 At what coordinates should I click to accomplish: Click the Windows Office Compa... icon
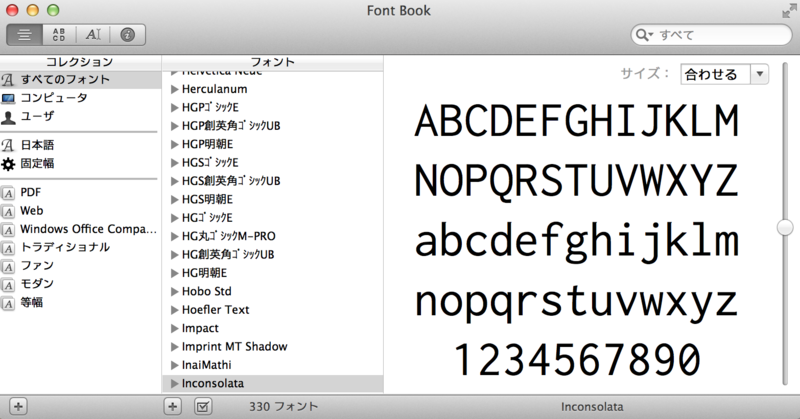pos(8,230)
